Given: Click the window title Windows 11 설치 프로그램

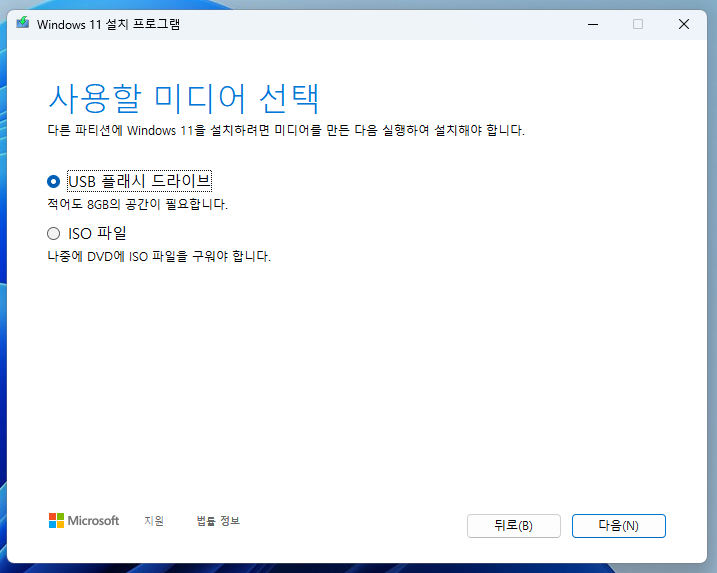Looking at the screenshot, I should click(108, 24).
